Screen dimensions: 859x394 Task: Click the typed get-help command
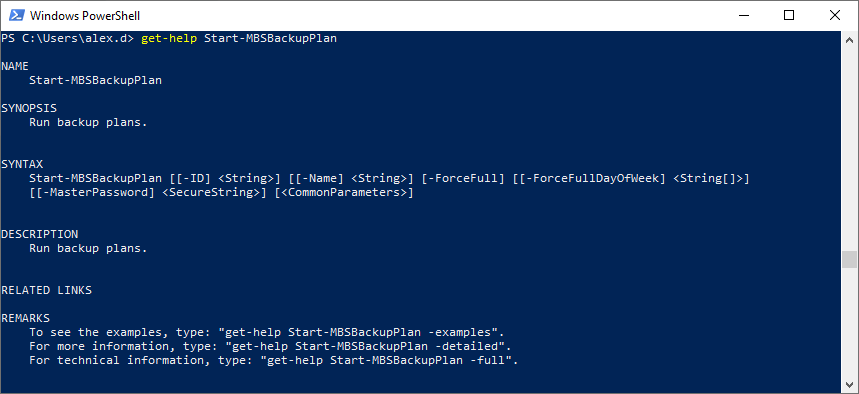239,38
